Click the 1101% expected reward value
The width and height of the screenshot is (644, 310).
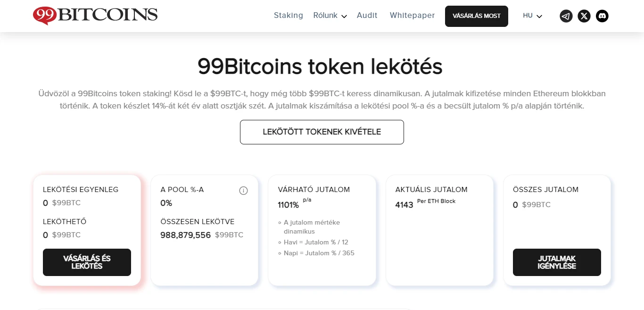pos(288,205)
